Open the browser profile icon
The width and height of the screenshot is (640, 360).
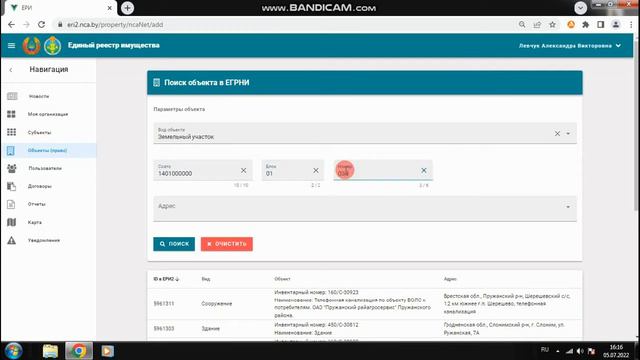point(616,24)
